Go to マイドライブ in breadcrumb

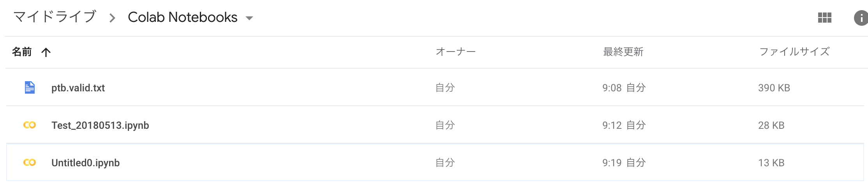click(x=55, y=17)
